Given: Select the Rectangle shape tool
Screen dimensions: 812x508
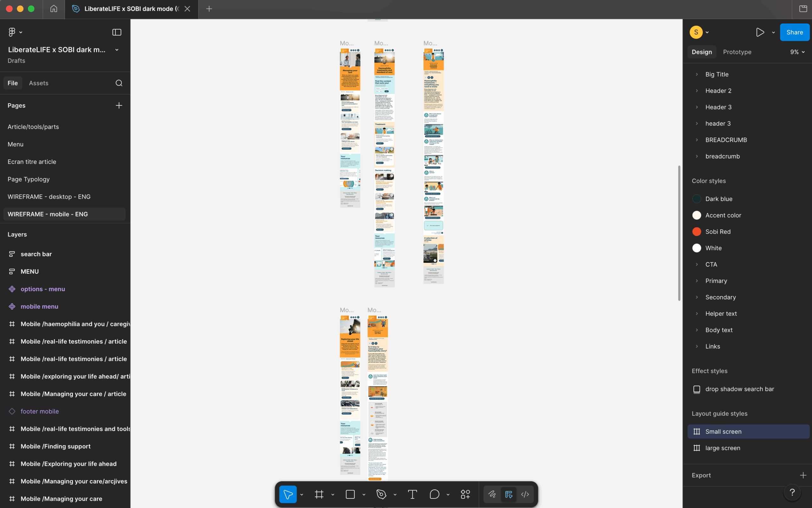Looking at the screenshot, I should (x=350, y=494).
